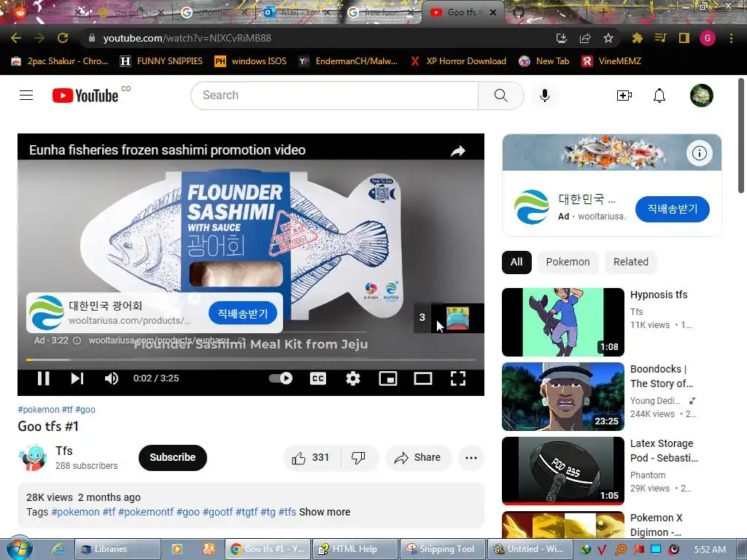The height and width of the screenshot is (560, 747).
Task: Open the Chrome extensions puzzle icon
Action: 637,38
